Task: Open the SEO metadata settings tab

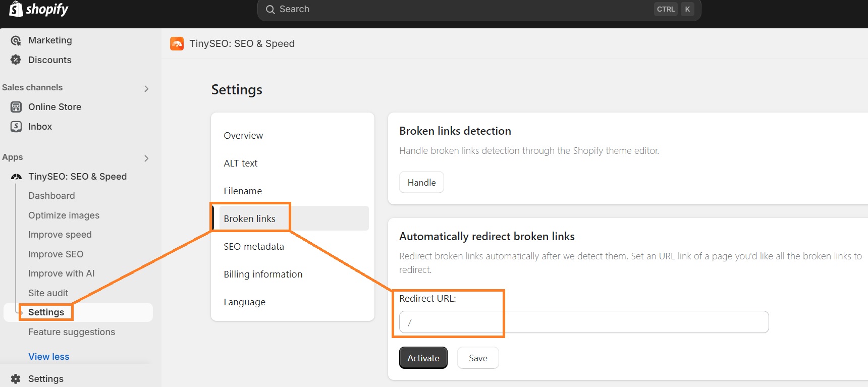Action: (254, 246)
